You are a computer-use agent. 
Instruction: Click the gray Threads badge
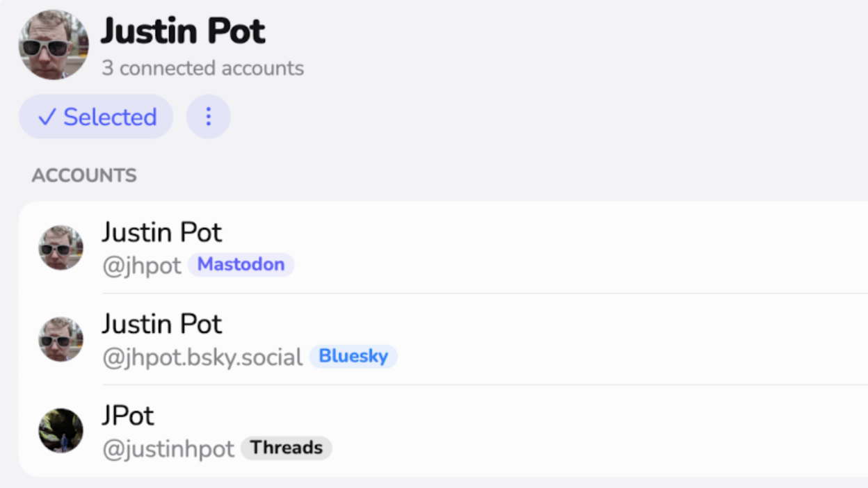click(287, 448)
